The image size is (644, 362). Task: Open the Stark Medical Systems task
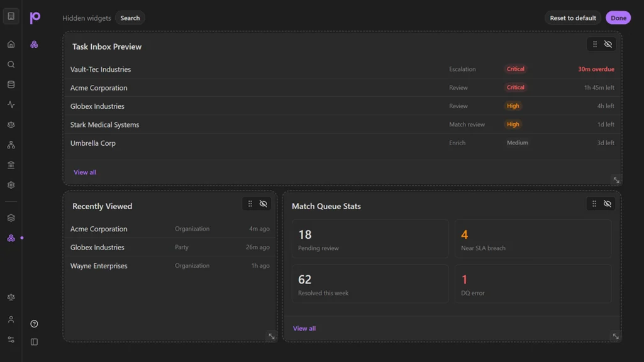click(x=343, y=124)
